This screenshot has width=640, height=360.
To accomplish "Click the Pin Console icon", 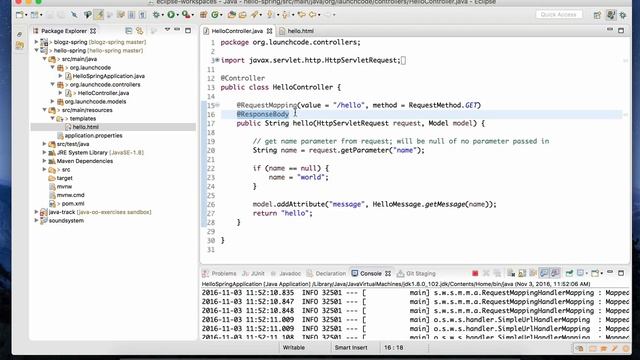I will point(569,273).
